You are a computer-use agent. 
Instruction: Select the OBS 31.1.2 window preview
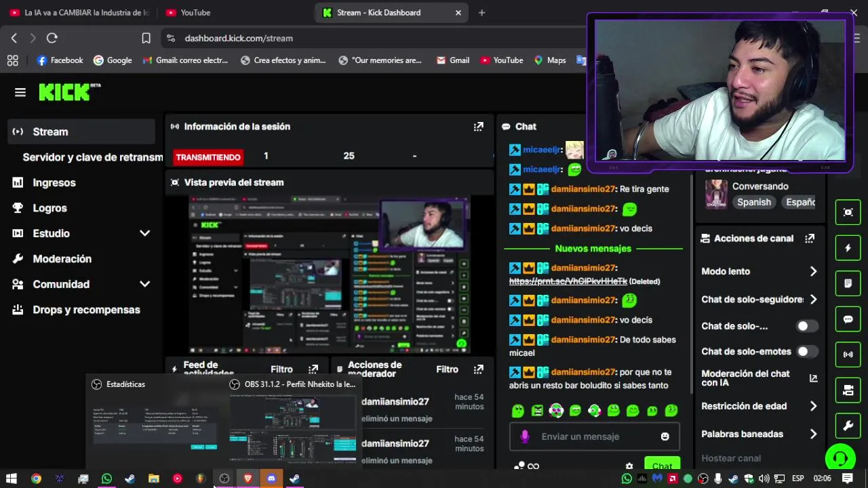[292, 420]
